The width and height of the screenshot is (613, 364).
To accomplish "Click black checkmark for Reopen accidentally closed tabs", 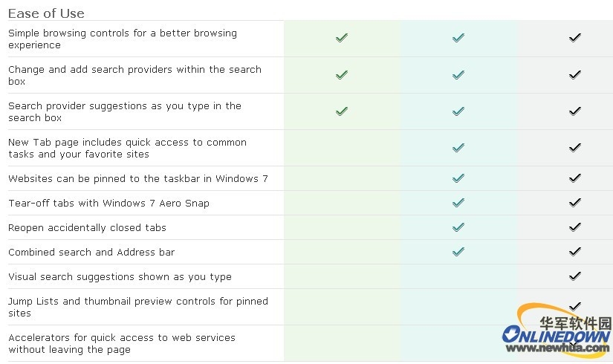I will pyautogui.click(x=574, y=227).
